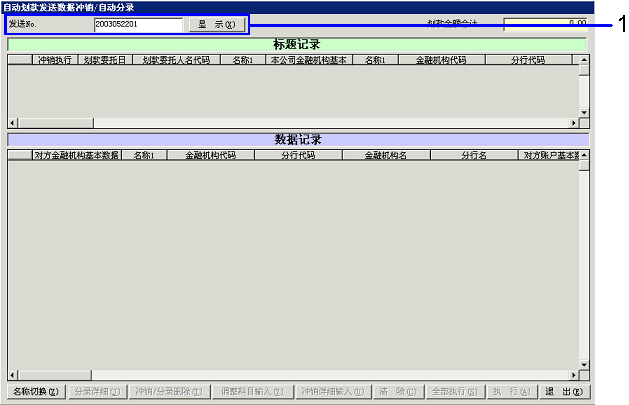
Task: Click the right scroll arrow of 数据记录 table
Action: click(x=574, y=375)
